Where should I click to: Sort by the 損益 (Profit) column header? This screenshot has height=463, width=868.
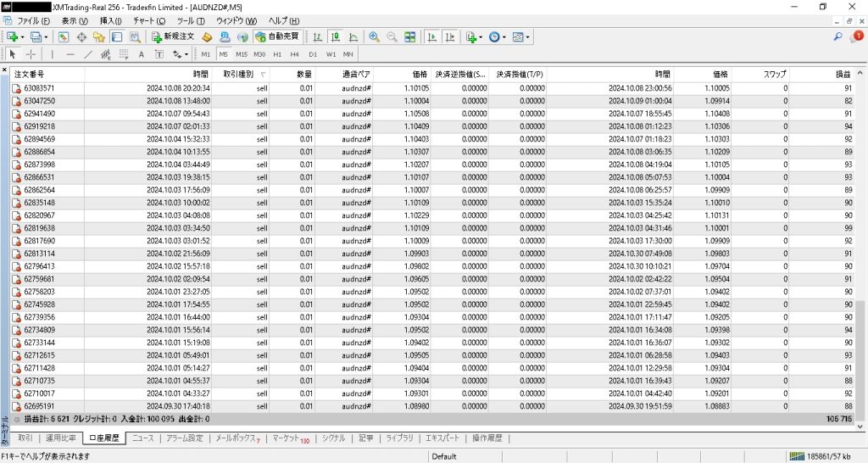(x=842, y=75)
